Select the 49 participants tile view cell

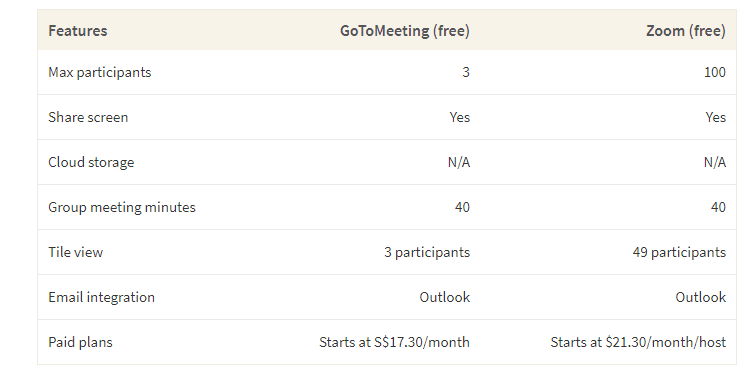pyautogui.click(x=679, y=252)
